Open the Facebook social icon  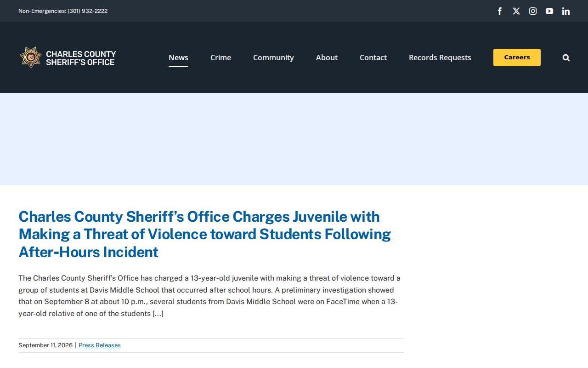[500, 11]
